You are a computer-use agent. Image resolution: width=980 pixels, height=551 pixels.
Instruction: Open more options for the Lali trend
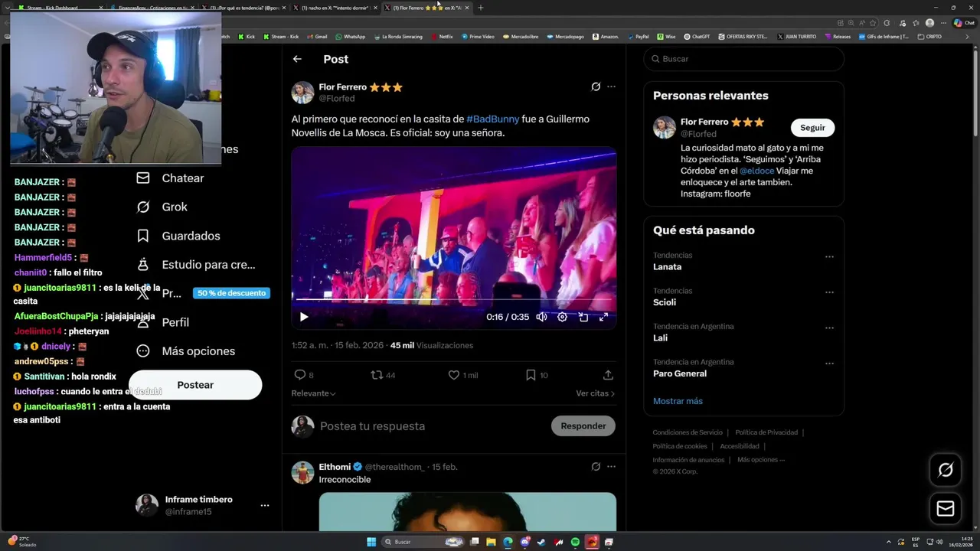[829, 328]
